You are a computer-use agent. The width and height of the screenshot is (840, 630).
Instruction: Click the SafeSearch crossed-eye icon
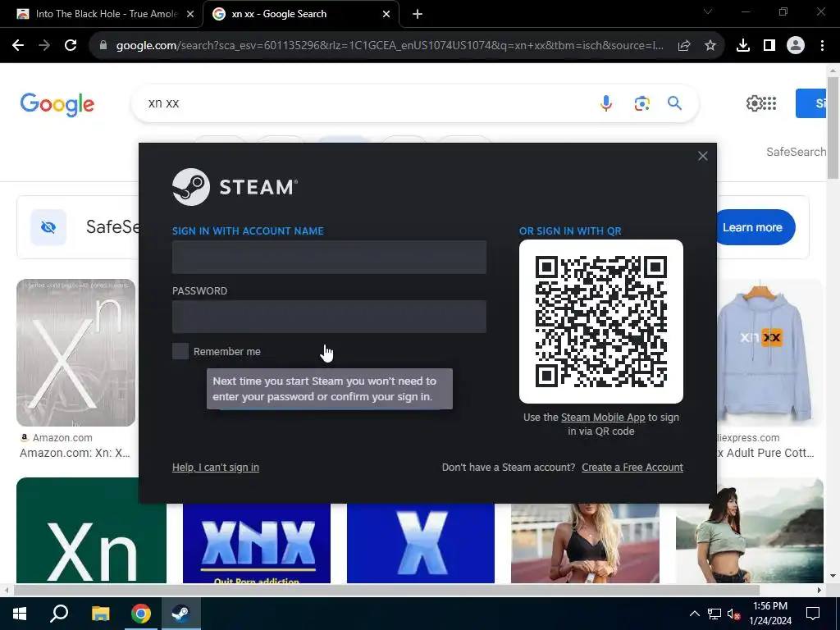pyautogui.click(x=48, y=227)
